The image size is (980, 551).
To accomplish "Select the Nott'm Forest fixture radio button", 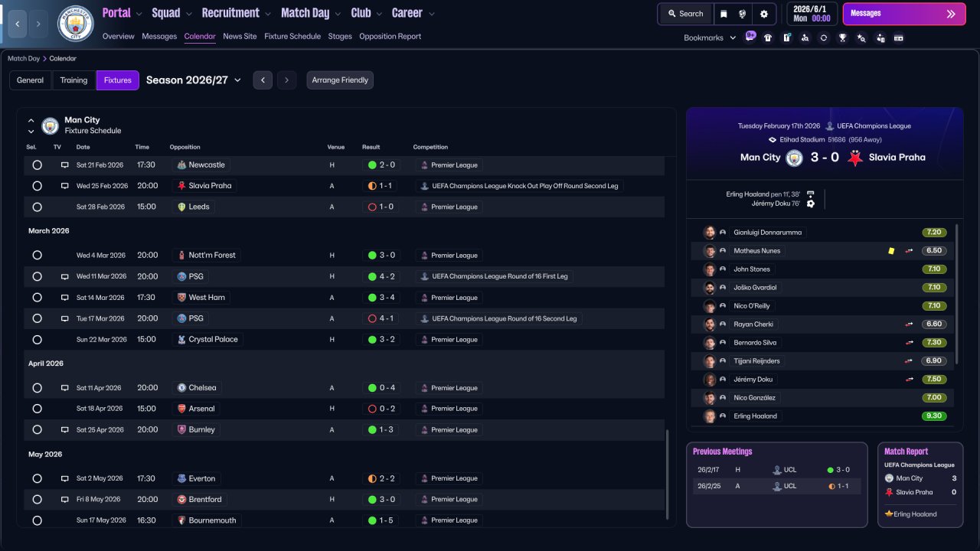I will click(x=37, y=256).
